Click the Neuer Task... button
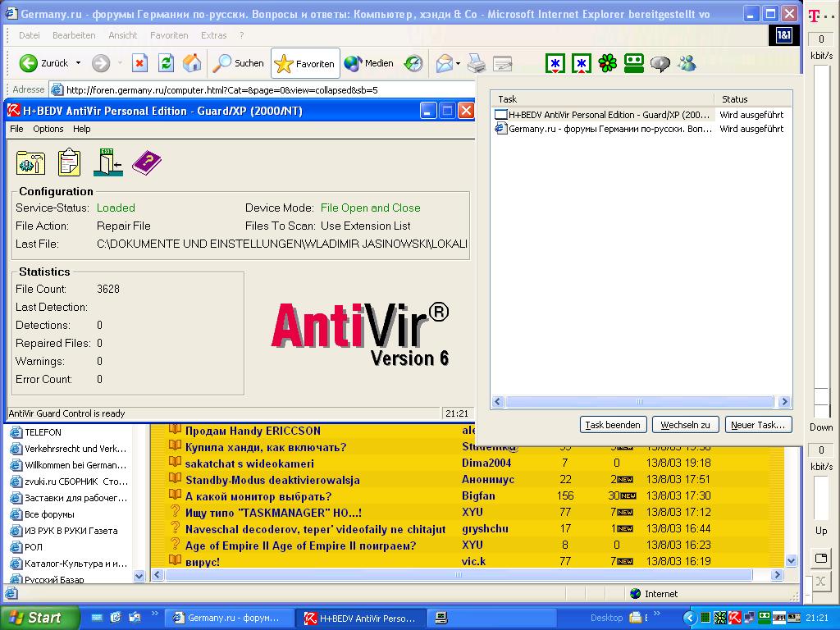 758,425
